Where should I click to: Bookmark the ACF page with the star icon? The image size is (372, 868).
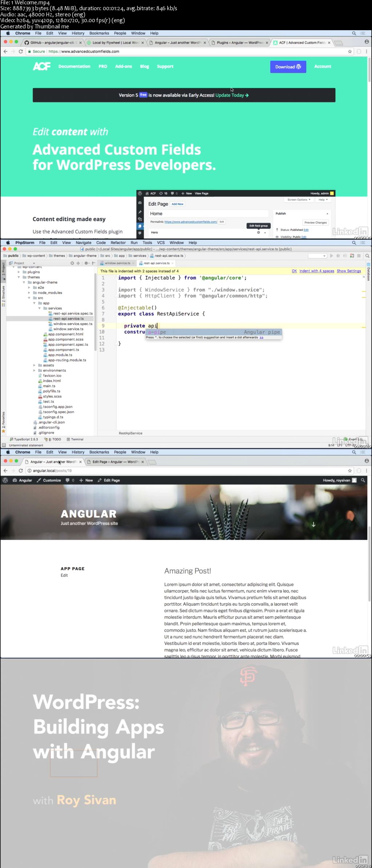pos(350,52)
